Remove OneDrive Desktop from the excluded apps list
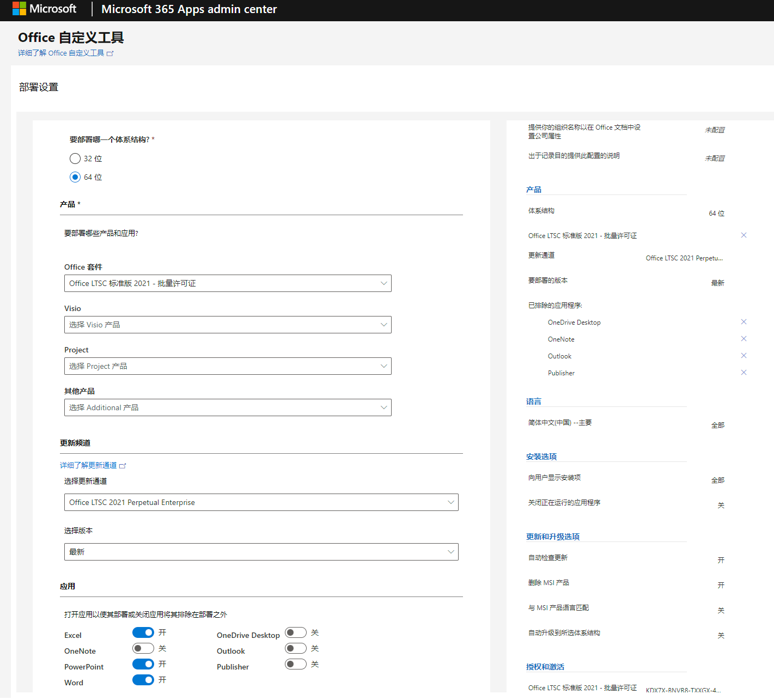The height and width of the screenshot is (700, 774). 743,322
